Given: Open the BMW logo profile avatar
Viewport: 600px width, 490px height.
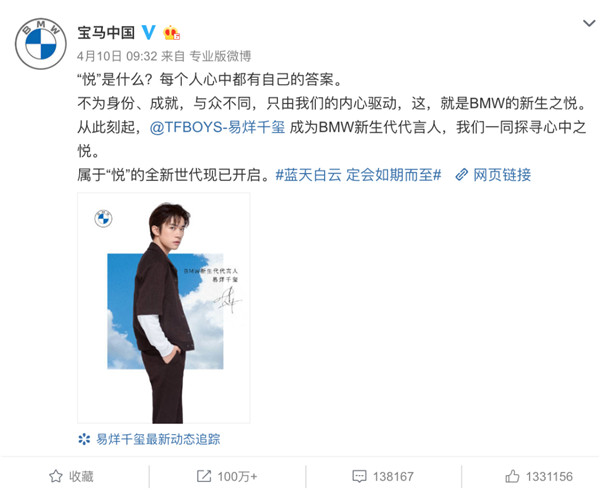Looking at the screenshot, I should coord(41,44).
